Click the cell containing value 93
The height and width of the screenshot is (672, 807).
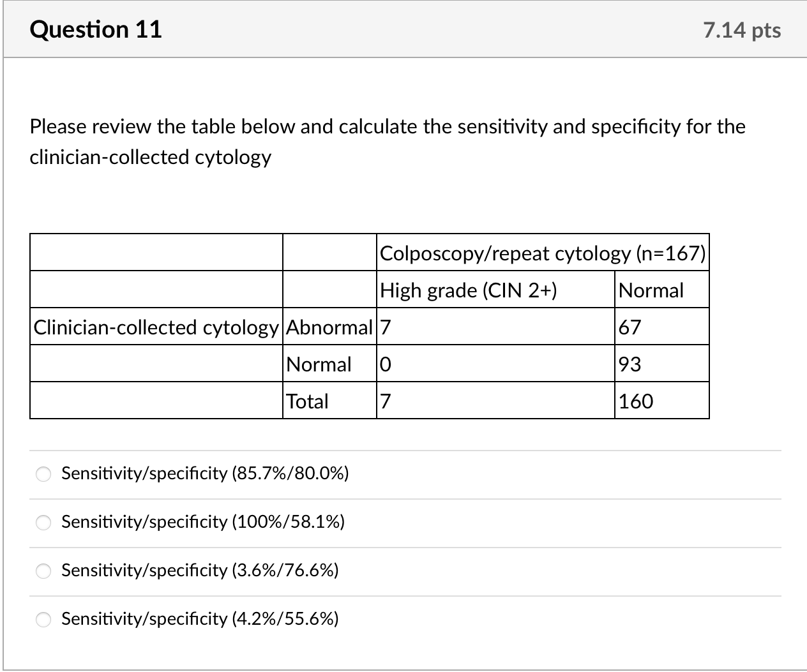(627, 364)
